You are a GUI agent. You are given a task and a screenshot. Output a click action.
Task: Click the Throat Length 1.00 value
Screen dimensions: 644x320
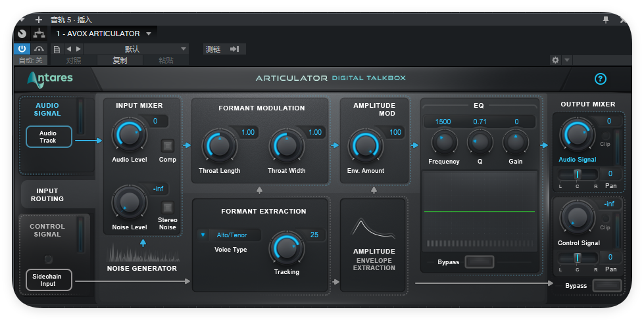(247, 132)
